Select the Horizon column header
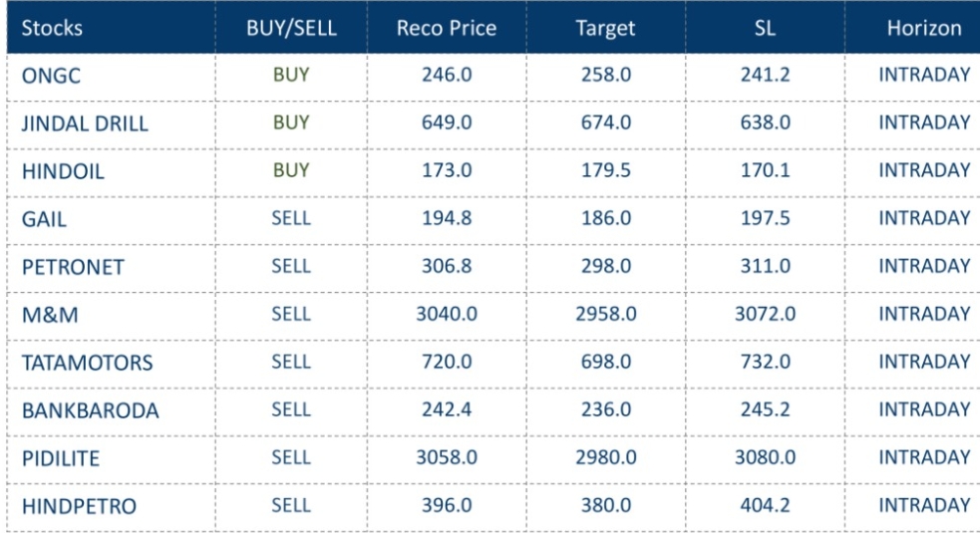This screenshot has height=533, width=980. (x=924, y=28)
